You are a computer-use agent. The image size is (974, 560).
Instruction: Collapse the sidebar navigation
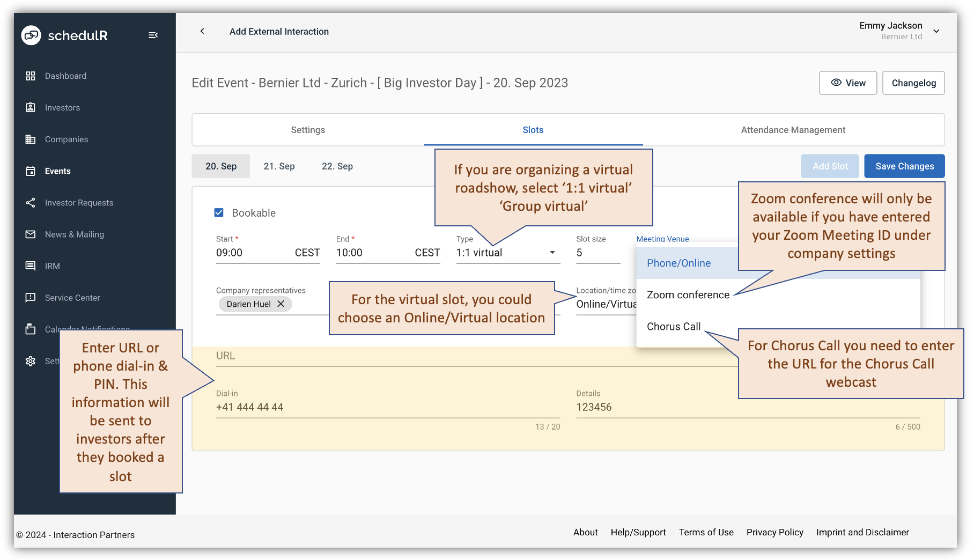[x=153, y=35]
